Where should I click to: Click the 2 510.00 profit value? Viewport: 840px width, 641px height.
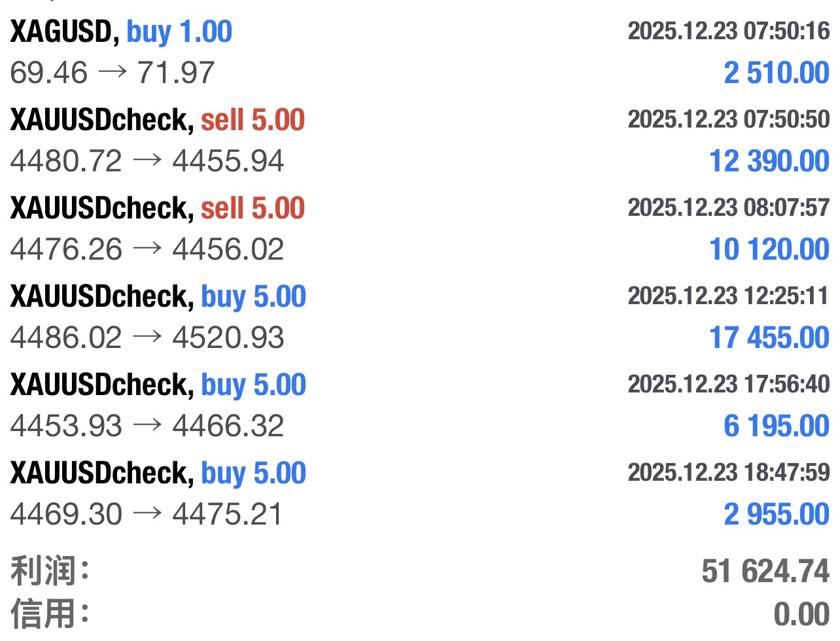click(776, 73)
